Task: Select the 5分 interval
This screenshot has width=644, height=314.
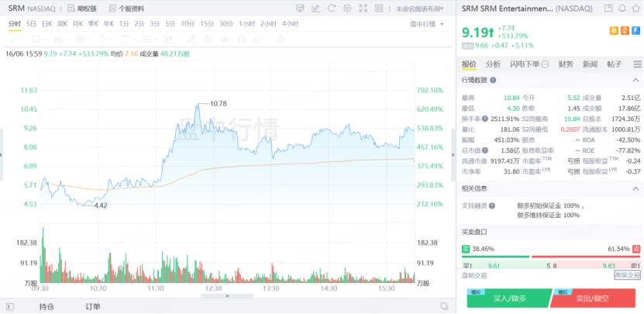Action: [170, 24]
